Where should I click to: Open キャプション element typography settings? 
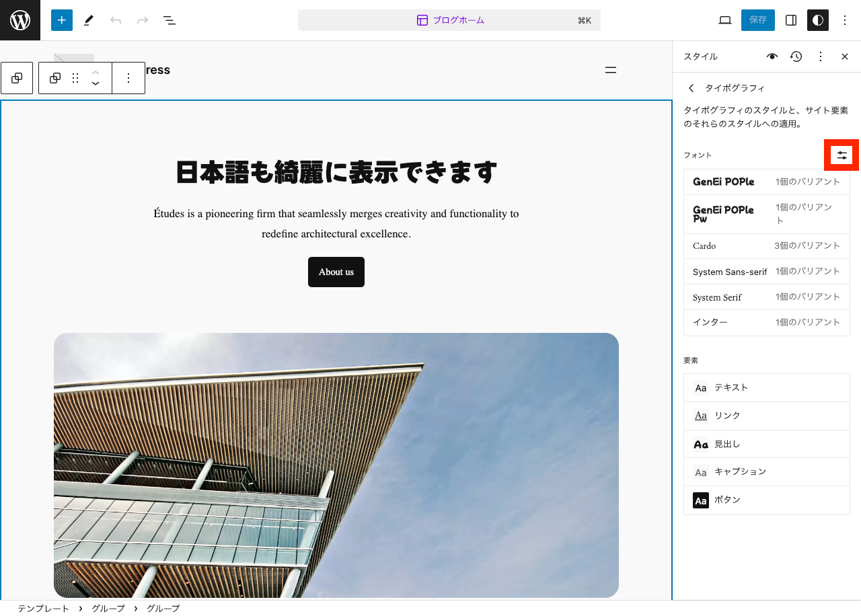[x=767, y=472]
